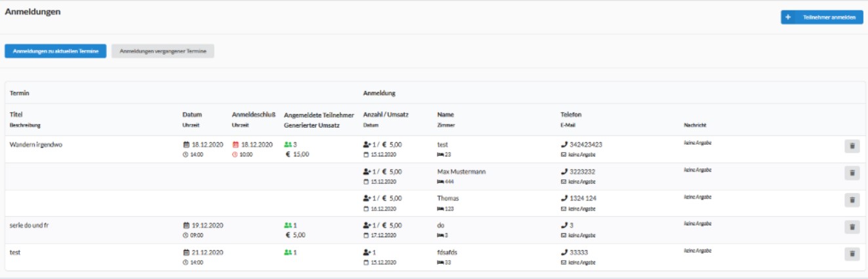Click the 'Anzahl / Umsatz' column header
Screen dimensions: 868x279
click(x=386, y=115)
